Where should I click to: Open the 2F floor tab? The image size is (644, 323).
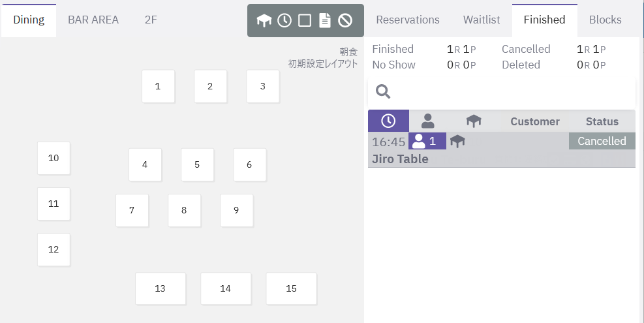pos(151,20)
